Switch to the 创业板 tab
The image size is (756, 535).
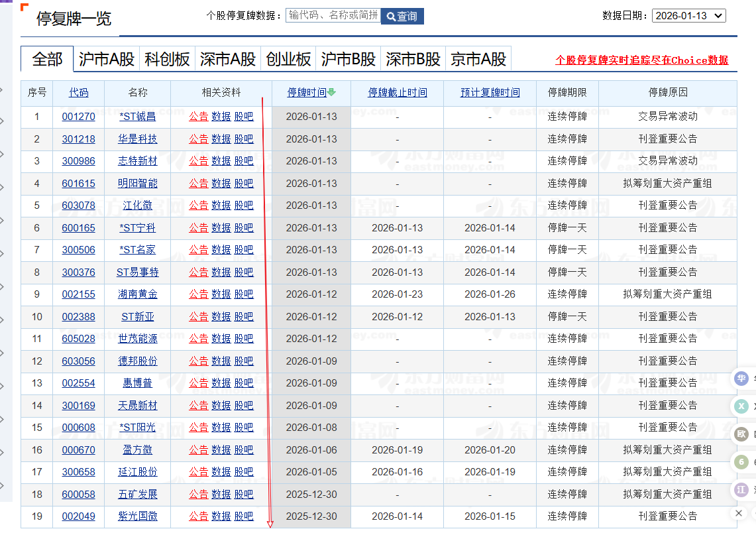(288, 58)
